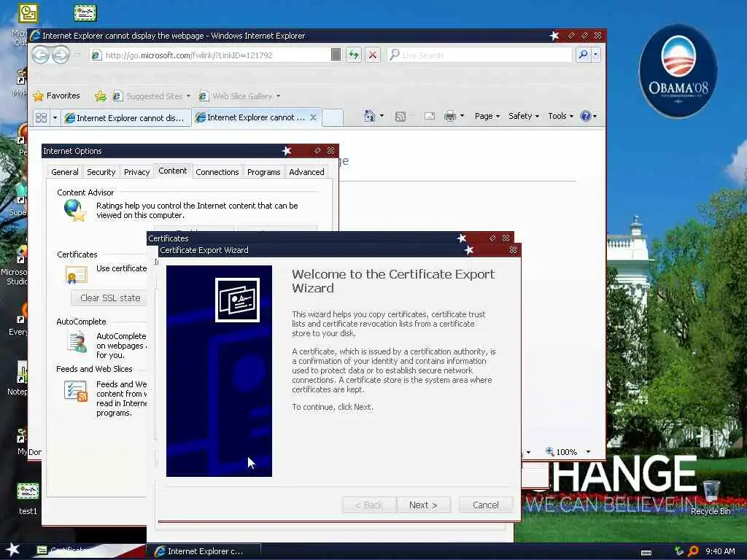747x560 pixels.
Task: Close the Certificates dialog
Action: (x=506, y=238)
